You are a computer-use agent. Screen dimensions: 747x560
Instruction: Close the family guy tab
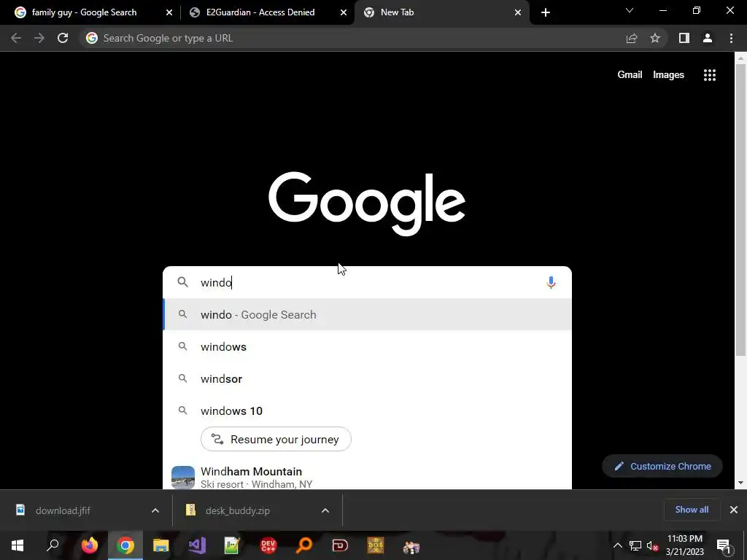pyautogui.click(x=169, y=13)
